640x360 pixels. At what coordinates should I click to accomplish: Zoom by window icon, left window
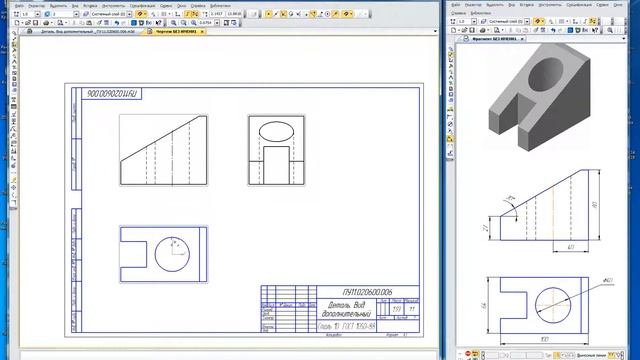(193, 23)
